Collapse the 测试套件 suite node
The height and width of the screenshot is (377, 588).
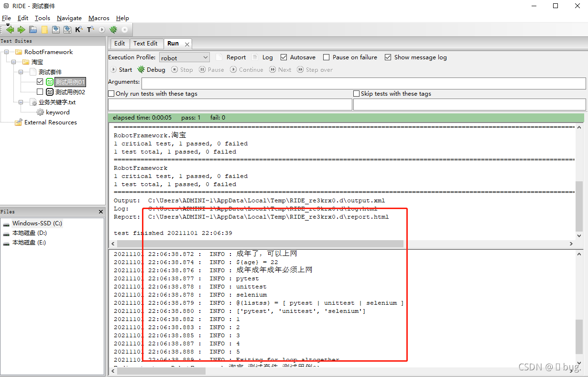tap(21, 72)
